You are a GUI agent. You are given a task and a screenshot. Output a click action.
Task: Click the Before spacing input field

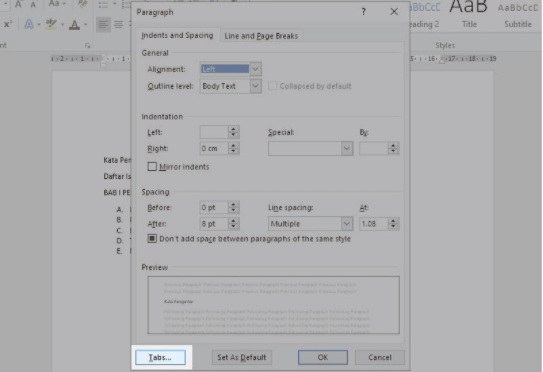pos(214,207)
